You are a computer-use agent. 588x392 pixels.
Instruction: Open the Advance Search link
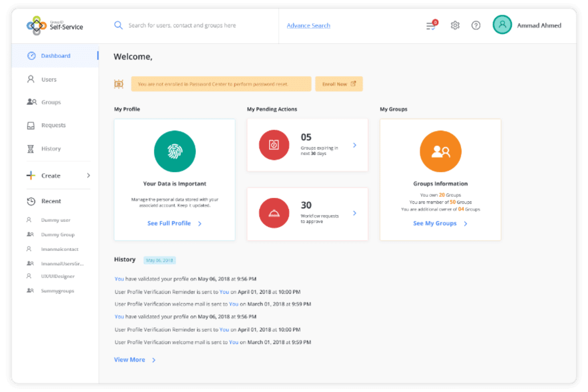pos(308,25)
